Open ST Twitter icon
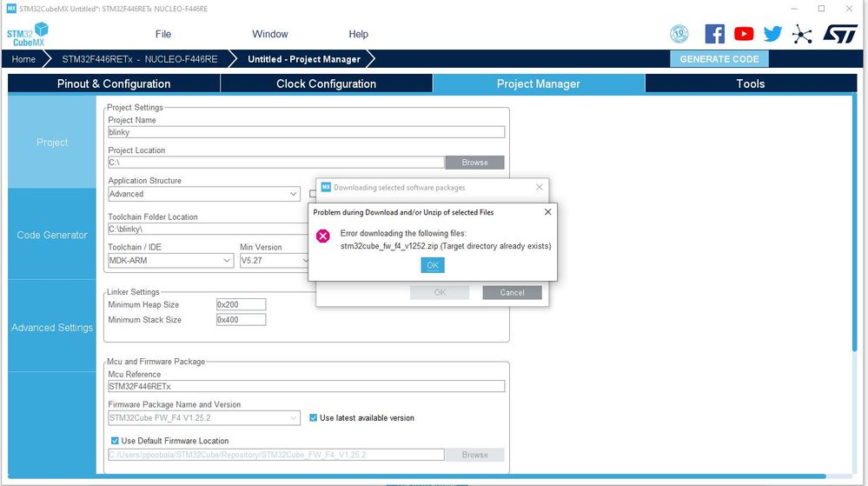The width and height of the screenshot is (868, 486). point(772,34)
